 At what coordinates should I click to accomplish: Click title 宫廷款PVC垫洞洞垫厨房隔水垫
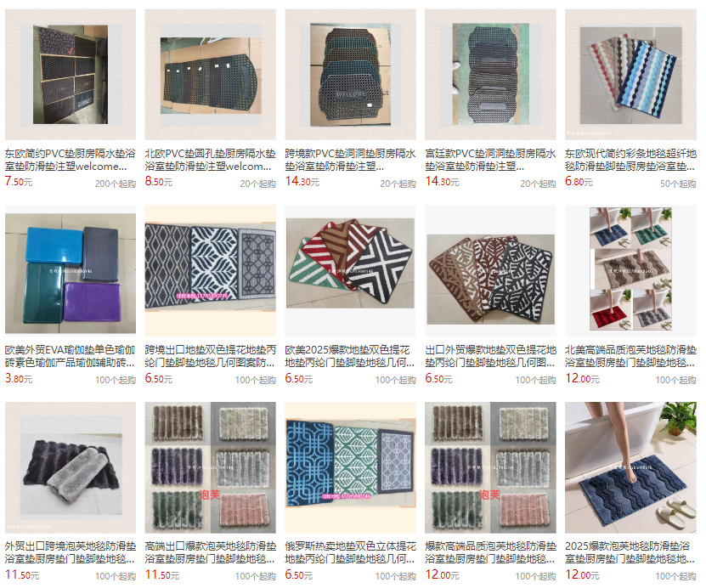(490, 161)
